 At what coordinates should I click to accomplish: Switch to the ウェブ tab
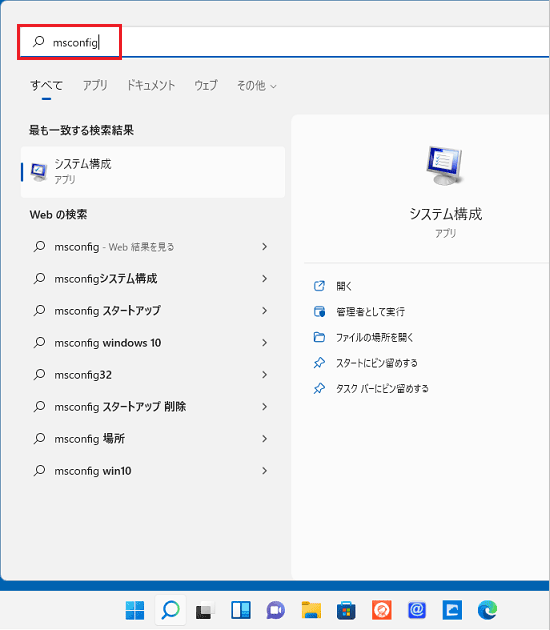(x=206, y=85)
